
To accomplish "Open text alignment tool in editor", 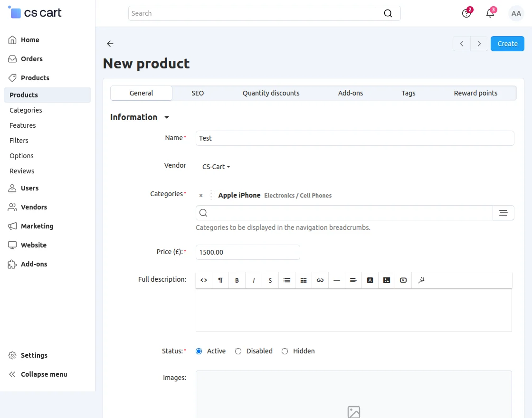I will point(353,280).
